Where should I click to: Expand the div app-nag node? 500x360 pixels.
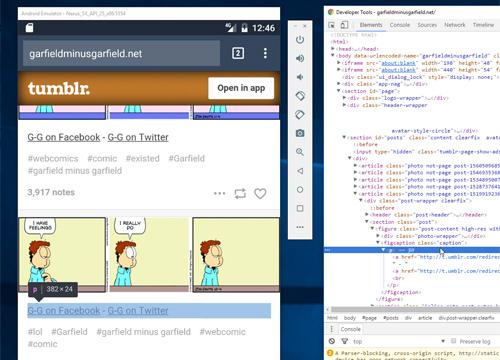(339, 84)
